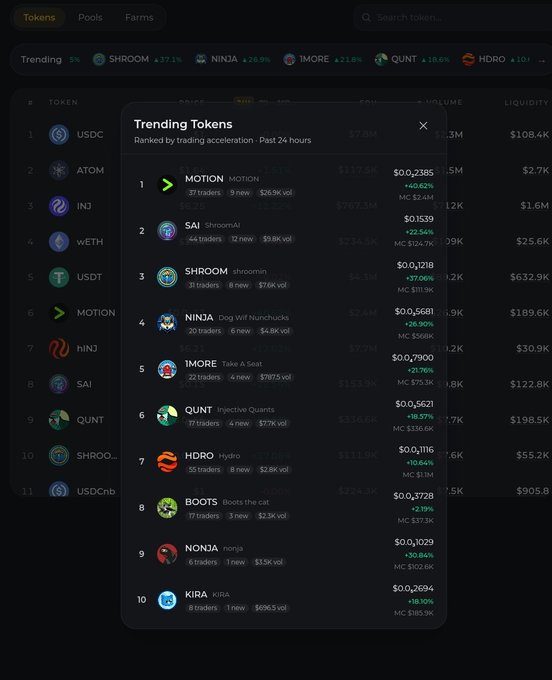Click the '12 new' badge for SAI
This screenshot has width=552, height=680.
pyautogui.click(x=242, y=239)
